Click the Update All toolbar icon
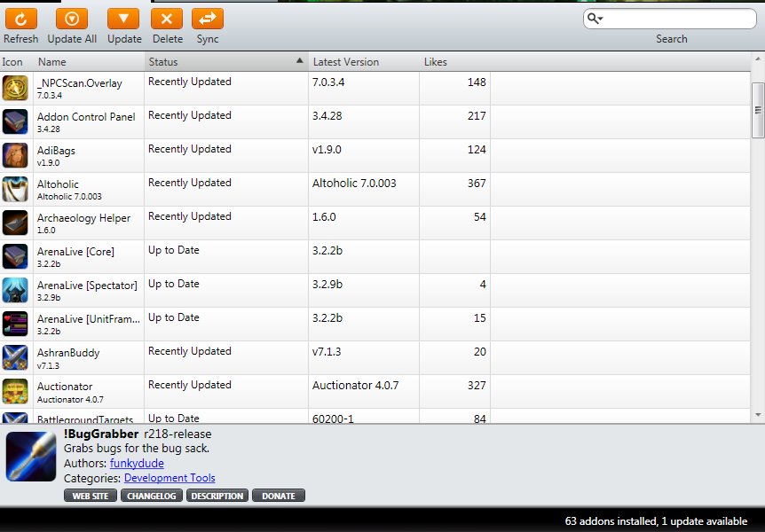This screenshot has width=765, height=532. coord(72,19)
